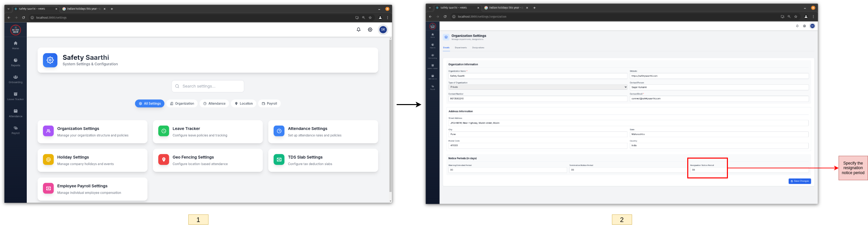868x225 pixels.
Task: Open the Type of Organization dropdown
Action: pos(538,87)
